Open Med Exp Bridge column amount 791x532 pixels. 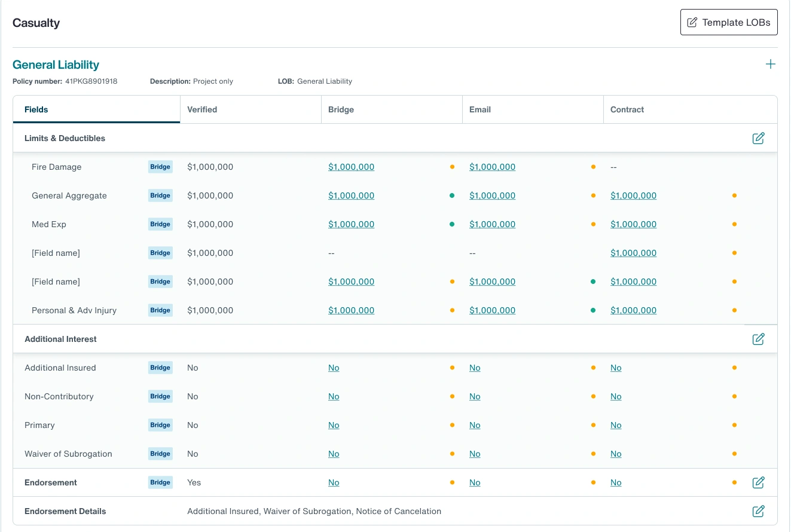point(351,224)
